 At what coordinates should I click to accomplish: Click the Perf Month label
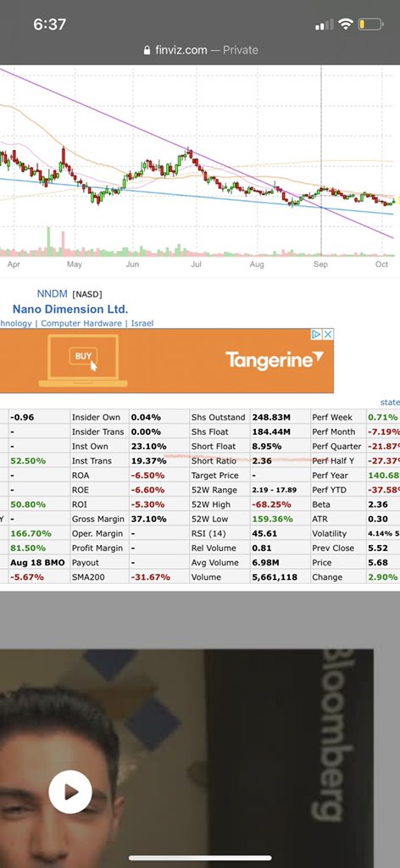pyautogui.click(x=334, y=431)
